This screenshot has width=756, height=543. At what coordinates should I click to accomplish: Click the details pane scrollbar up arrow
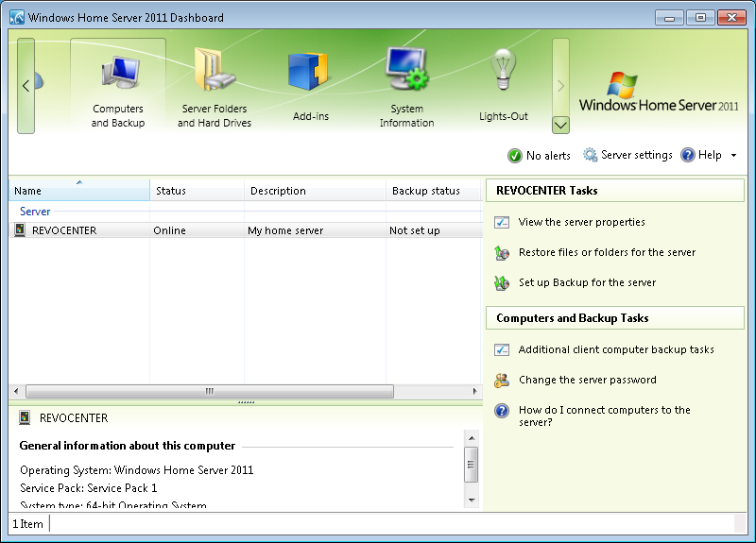[472, 438]
